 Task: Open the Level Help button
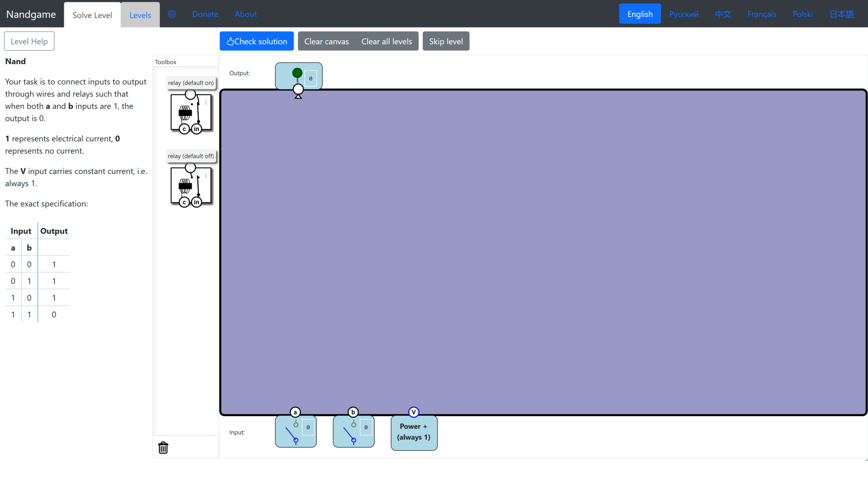tap(29, 41)
